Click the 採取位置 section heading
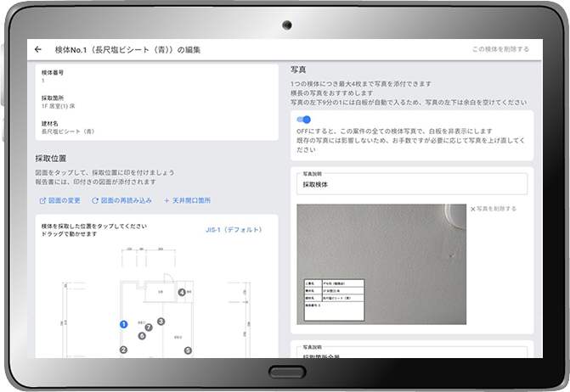Viewport: 570px width, 392px height. (x=50, y=159)
